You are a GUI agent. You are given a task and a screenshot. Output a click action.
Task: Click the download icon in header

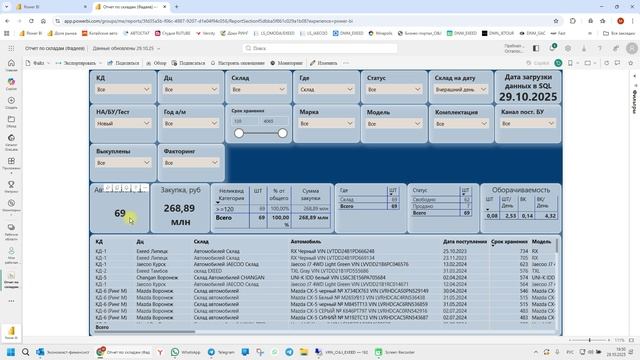[x=584, y=48]
